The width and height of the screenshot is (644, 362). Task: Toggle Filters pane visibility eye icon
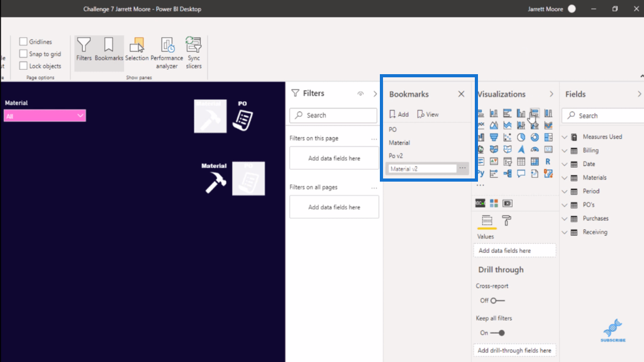[x=360, y=94]
